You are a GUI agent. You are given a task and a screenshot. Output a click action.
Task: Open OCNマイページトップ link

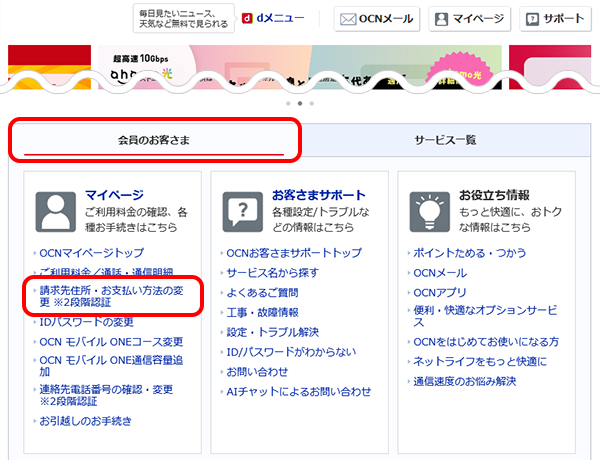92,253
